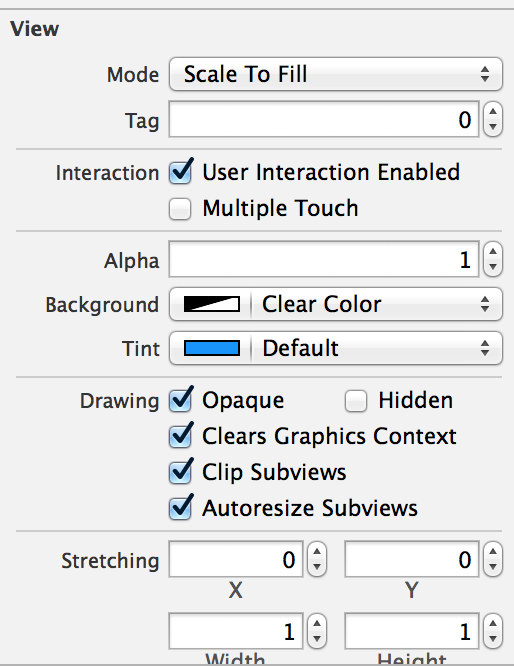
Task: Uncheck User Interaction Enabled checkbox
Action: click(x=181, y=172)
